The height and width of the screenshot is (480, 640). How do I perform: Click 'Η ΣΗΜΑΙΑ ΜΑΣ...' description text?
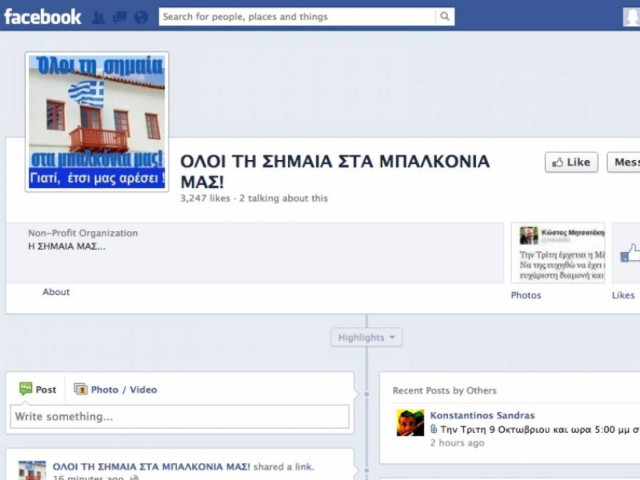67,247
